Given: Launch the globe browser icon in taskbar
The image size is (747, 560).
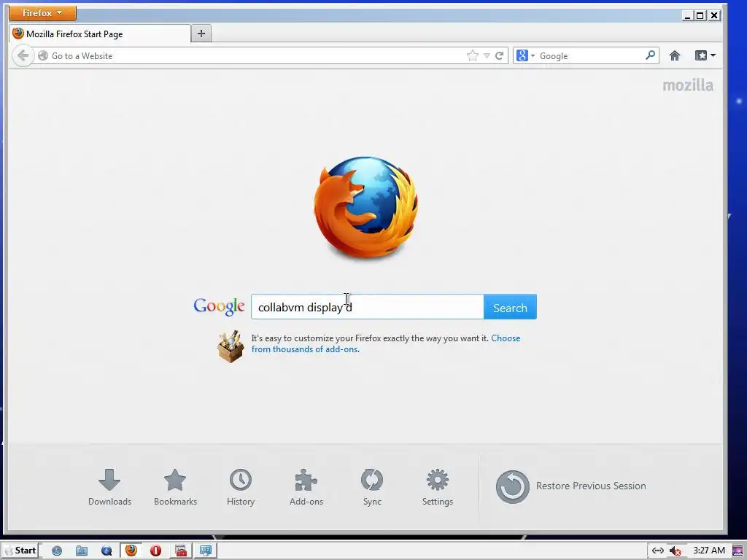Looking at the screenshot, I should pos(57,551).
